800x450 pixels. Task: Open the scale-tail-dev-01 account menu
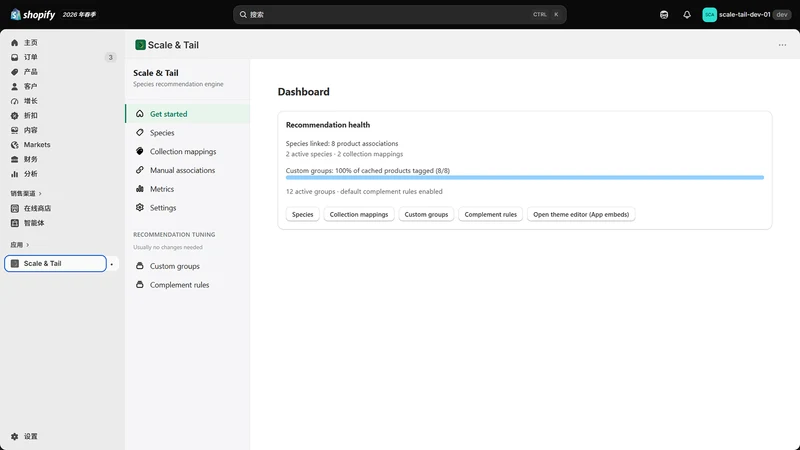pyautogui.click(x=746, y=15)
